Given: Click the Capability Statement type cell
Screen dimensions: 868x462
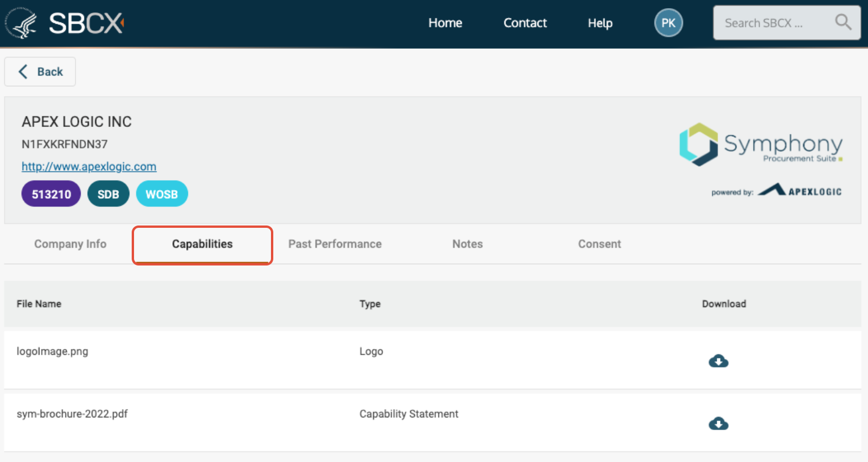Looking at the screenshot, I should pyautogui.click(x=409, y=414).
